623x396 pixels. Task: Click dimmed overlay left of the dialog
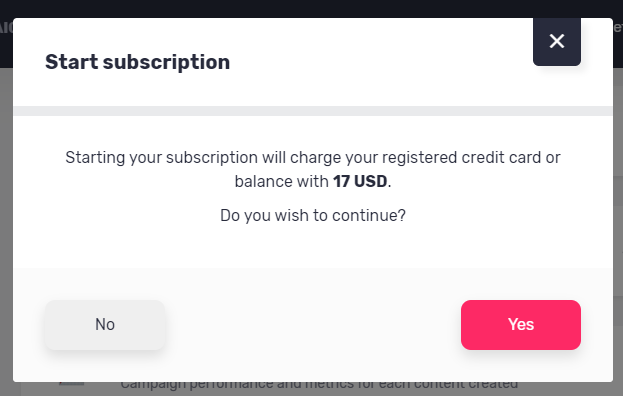click(x=6, y=230)
